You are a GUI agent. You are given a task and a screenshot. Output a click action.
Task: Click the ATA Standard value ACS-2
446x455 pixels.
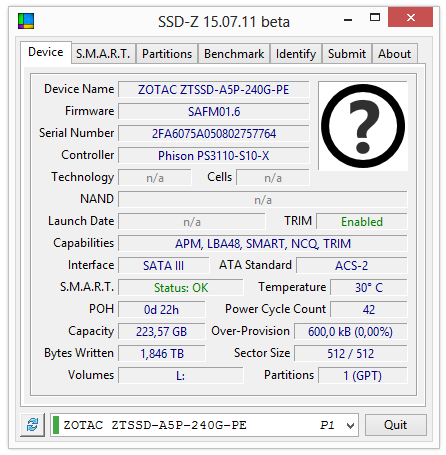(352, 266)
